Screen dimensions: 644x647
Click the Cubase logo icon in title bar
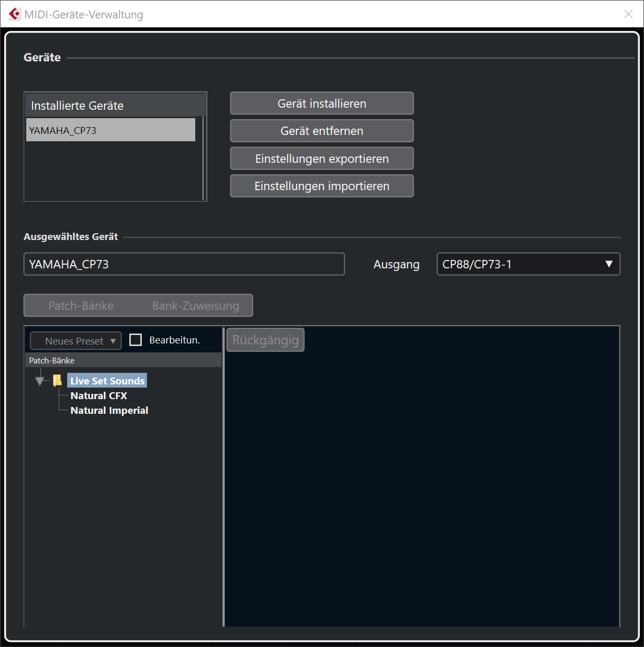tap(15, 14)
